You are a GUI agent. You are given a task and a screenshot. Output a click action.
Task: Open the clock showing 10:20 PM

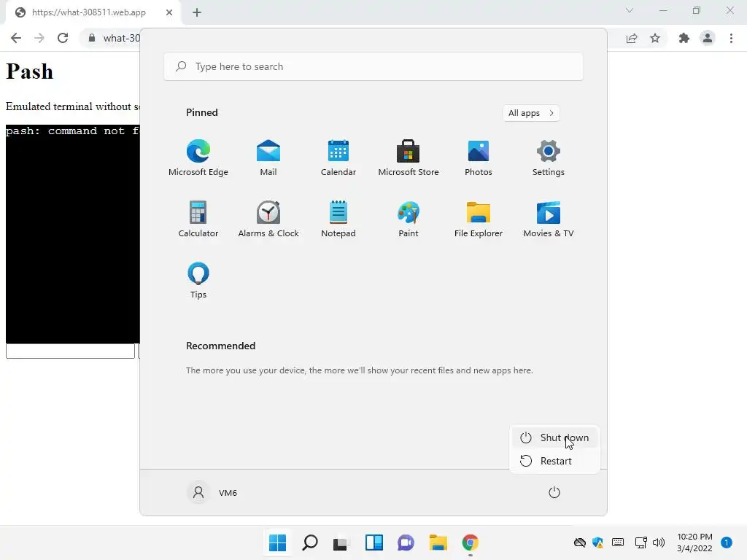(x=694, y=542)
